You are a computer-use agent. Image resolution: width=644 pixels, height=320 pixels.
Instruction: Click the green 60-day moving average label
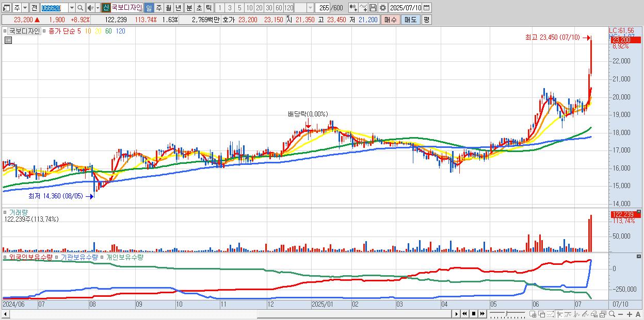(108, 31)
